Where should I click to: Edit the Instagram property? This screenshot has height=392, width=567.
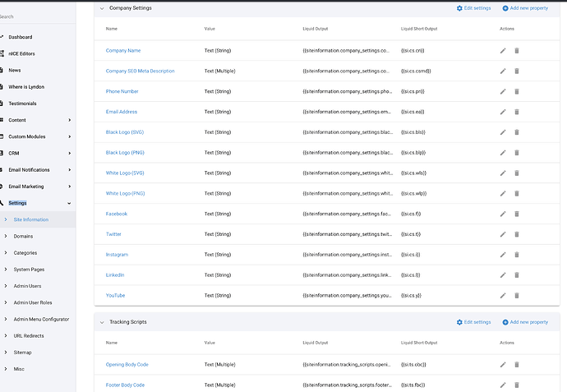[503, 255]
